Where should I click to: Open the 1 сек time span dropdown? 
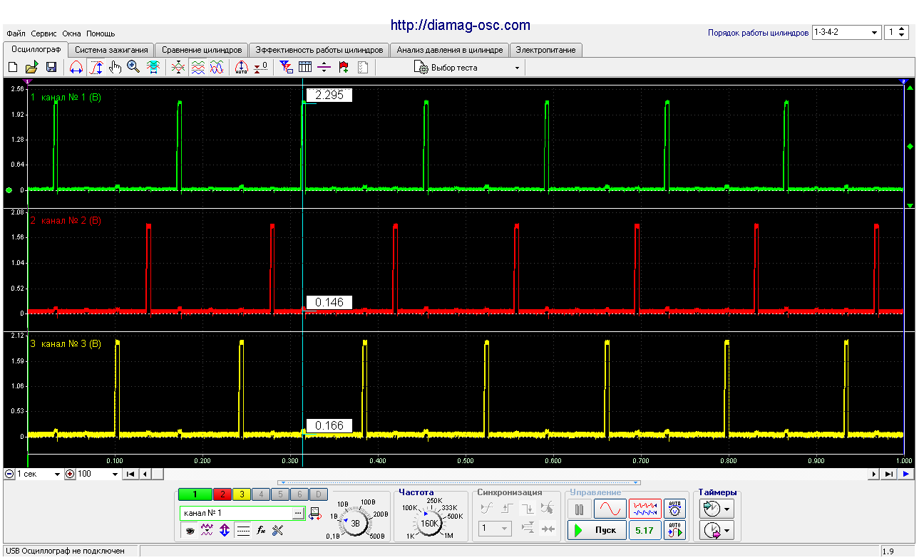click(x=38, y=474)
